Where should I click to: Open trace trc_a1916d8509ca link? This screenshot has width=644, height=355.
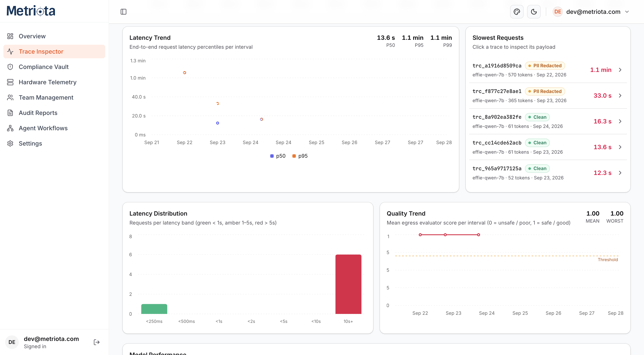[x=497, y=66]
